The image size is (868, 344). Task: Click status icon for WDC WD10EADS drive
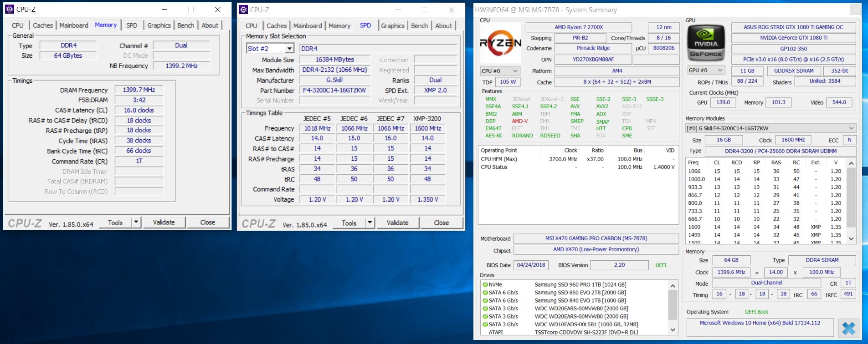[x=485, y=324]
